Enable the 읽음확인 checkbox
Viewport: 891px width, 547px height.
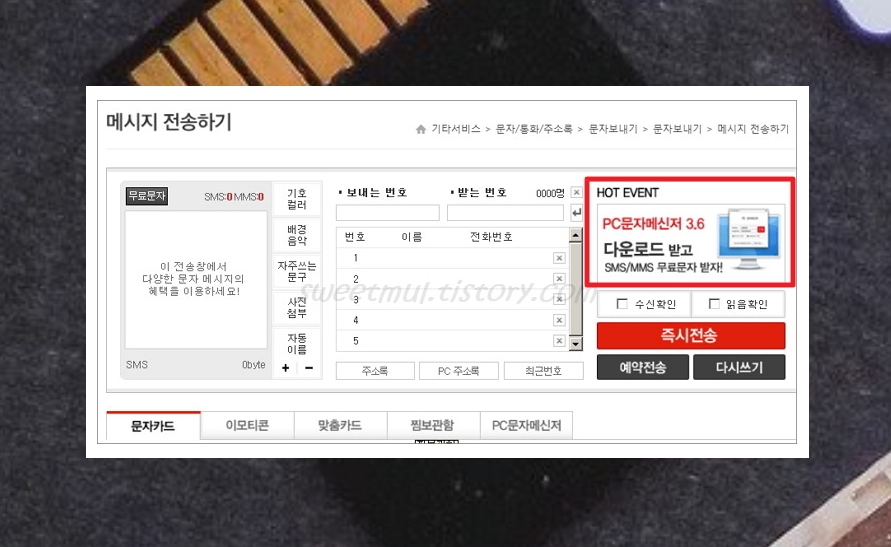click(x=714, y=304)
